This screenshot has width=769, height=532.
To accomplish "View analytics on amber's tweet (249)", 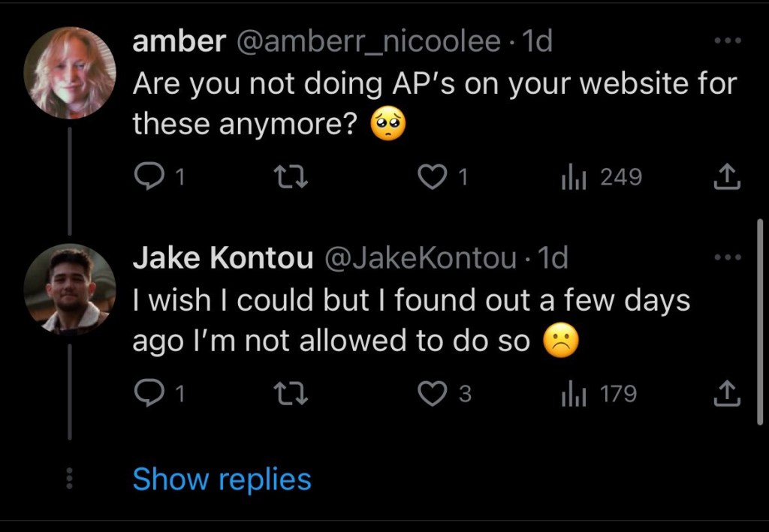I will click(573, 177).
